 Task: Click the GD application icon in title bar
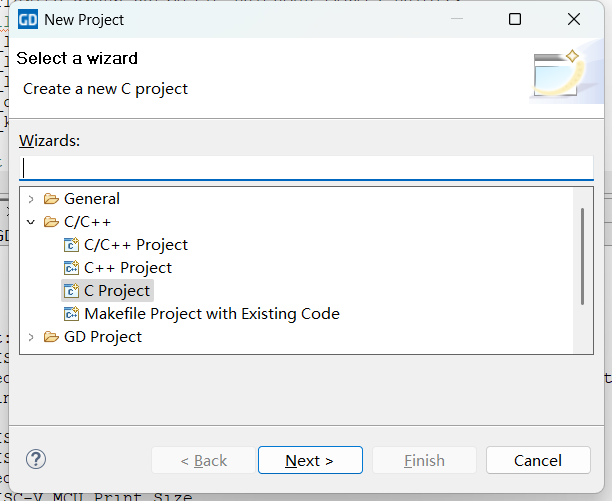[x=29, y=19]
